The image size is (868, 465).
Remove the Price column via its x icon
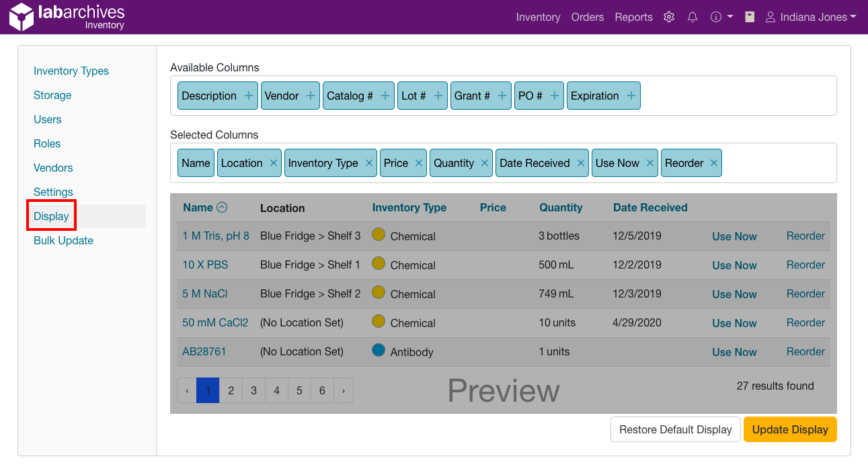point(418,163)
